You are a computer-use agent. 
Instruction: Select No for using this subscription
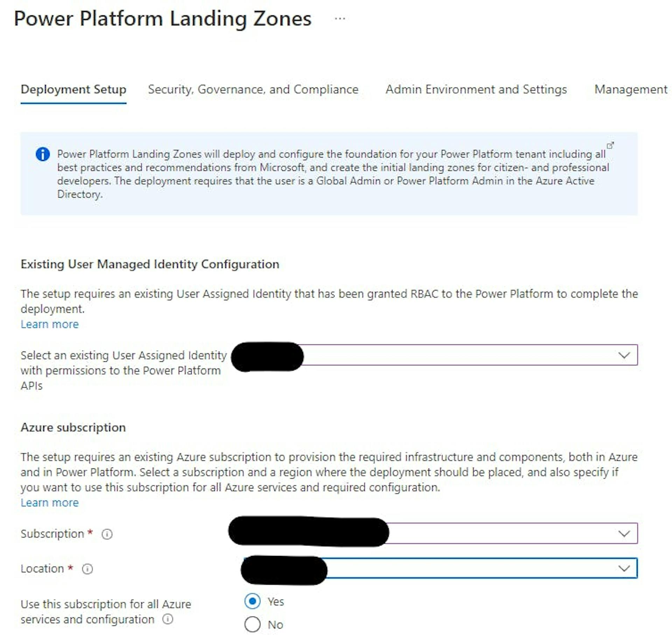tap(252, 625)
